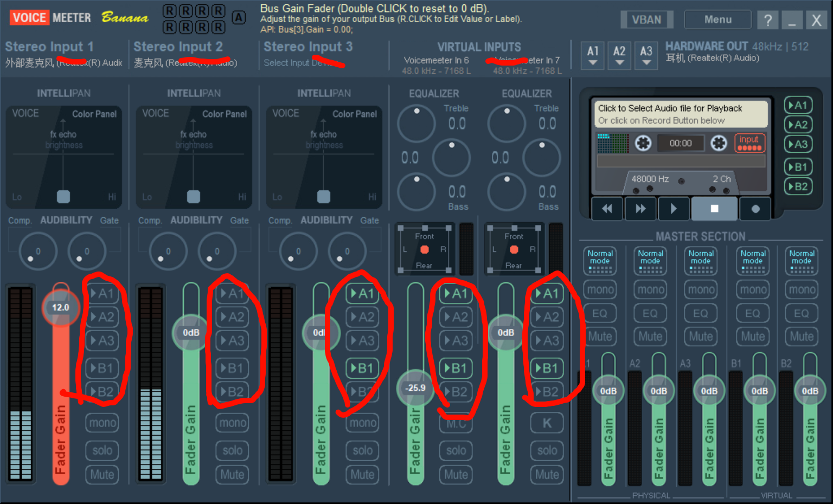Toggle the K karaoke button on virtual input
Screen dimensions: 833x504
click(x=547, y=423)
